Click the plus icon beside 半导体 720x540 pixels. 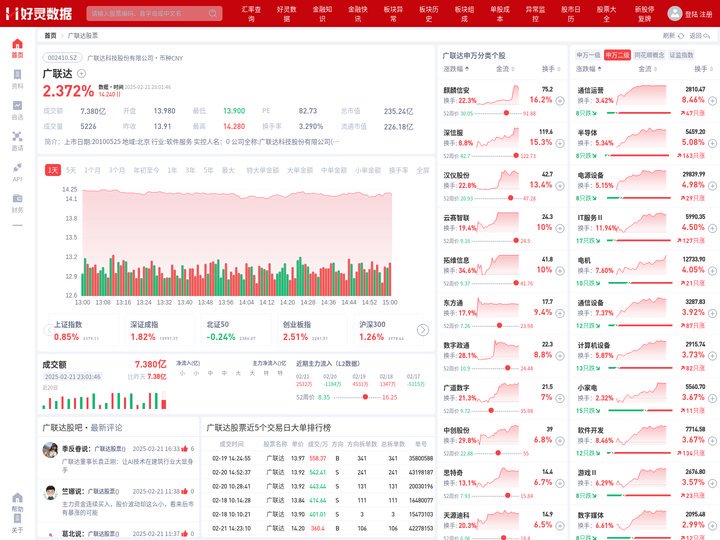click(712, 143)
